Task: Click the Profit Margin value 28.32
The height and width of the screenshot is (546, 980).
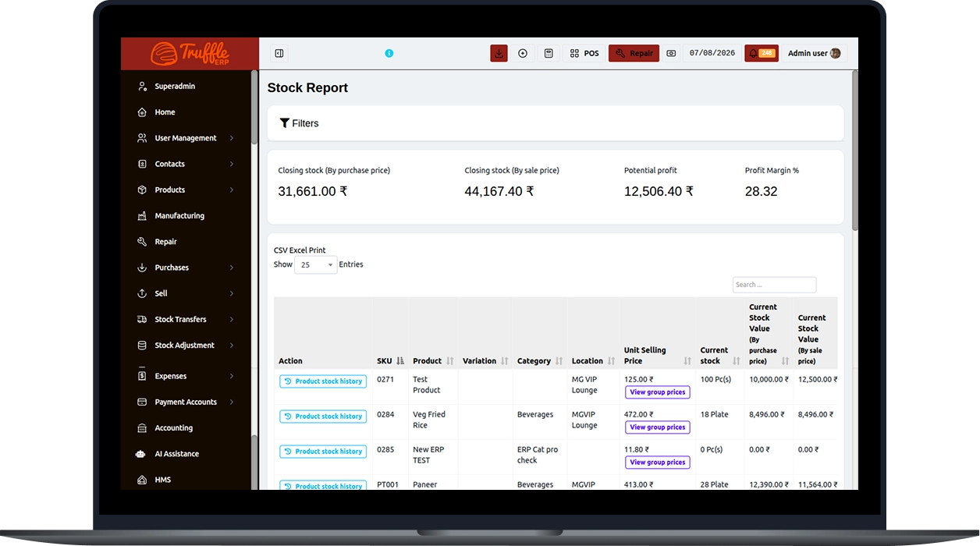Action: [x=761, y=191]
